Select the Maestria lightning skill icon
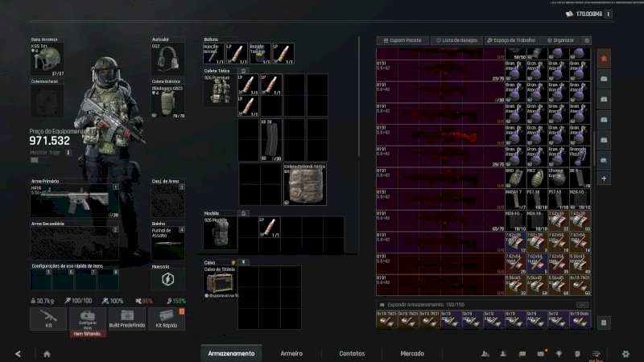This screenshot has width=644, height=362. 167,279
